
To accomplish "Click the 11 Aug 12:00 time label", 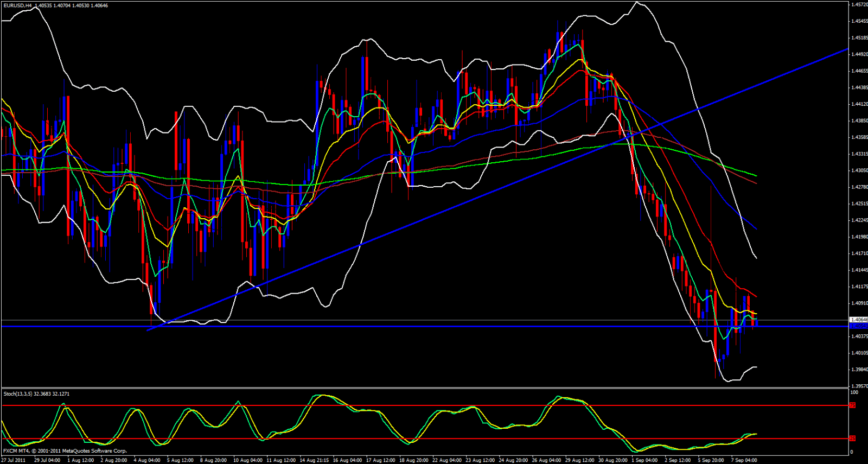I will click(281, 460).
